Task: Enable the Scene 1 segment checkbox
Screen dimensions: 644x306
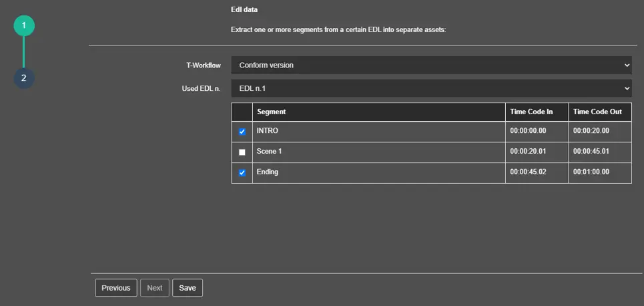Action: click(x=242, y=152)
